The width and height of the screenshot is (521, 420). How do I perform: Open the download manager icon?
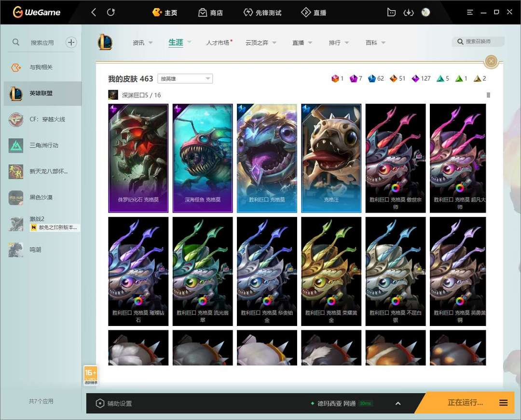coord(409,13)
